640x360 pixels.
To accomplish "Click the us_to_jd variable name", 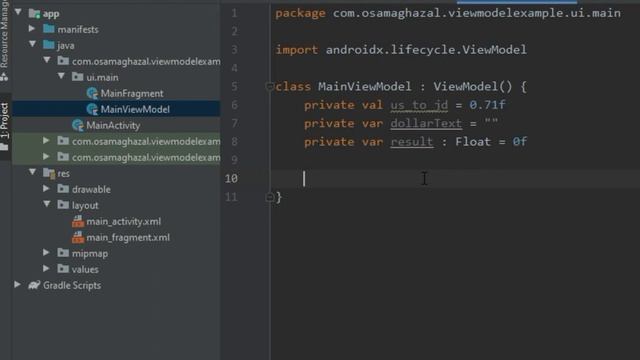I will pyautogui.click(x=419, y=105).
